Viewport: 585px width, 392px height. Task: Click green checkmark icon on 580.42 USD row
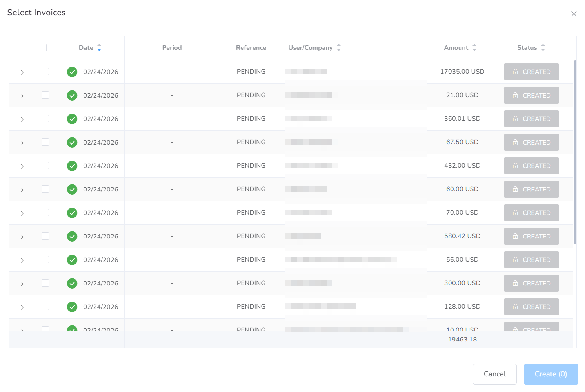point(72,237)
